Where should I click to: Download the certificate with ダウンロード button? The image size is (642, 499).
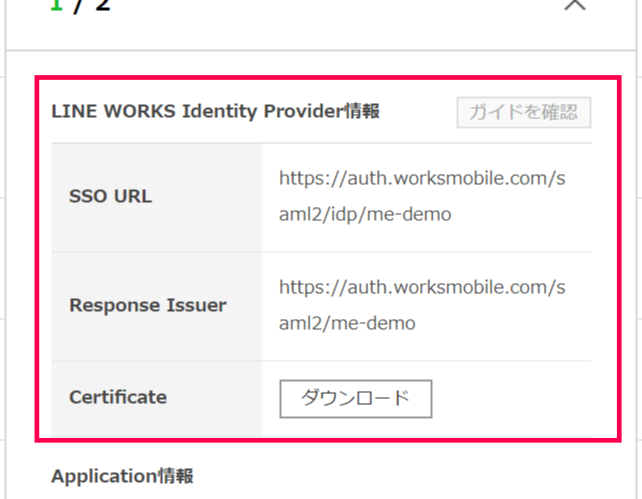[x=355, y=399]
